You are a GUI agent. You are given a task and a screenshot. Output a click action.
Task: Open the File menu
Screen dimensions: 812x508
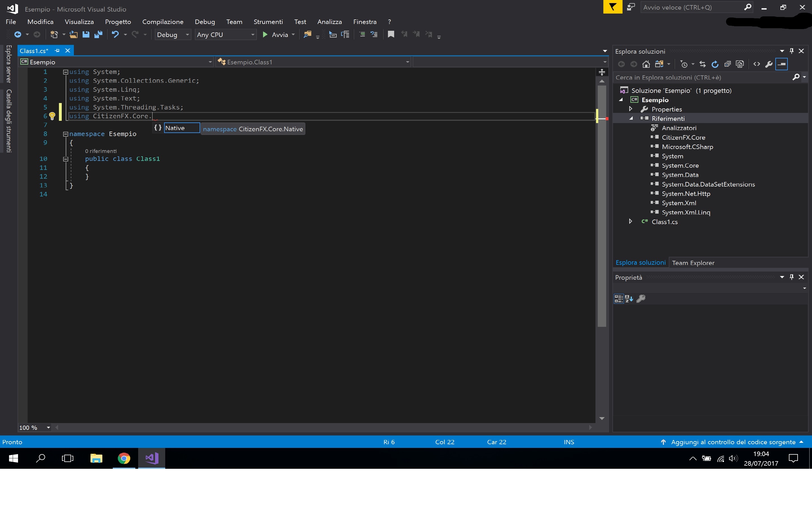point(11,22)
